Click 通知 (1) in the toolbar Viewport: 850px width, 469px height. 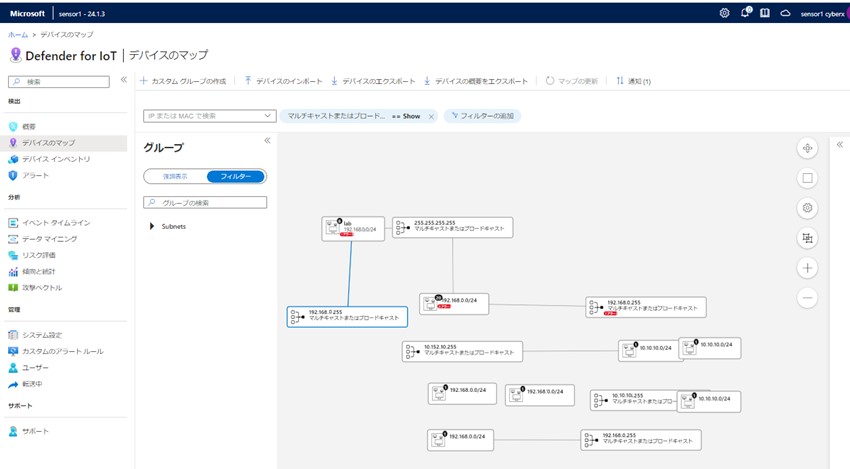pyautogui.click(x=633, y=81)
